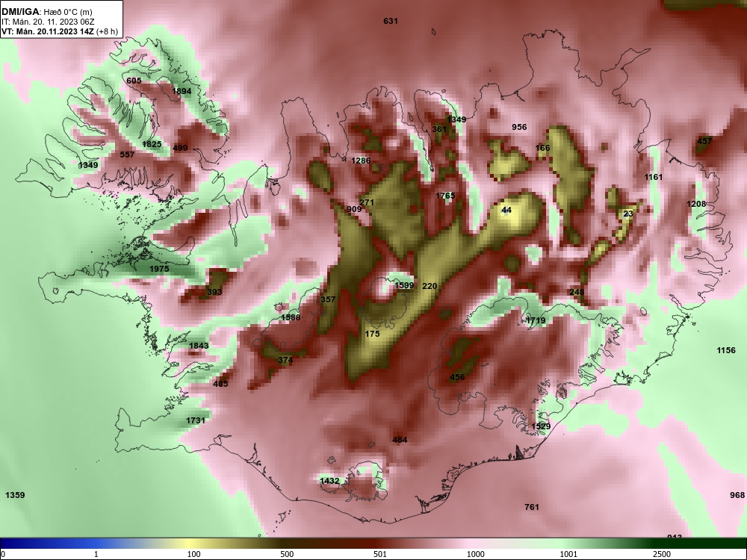Click the 605 value in Westfjords
This screenshot has height=560, width=747.
tap(134, 81)
